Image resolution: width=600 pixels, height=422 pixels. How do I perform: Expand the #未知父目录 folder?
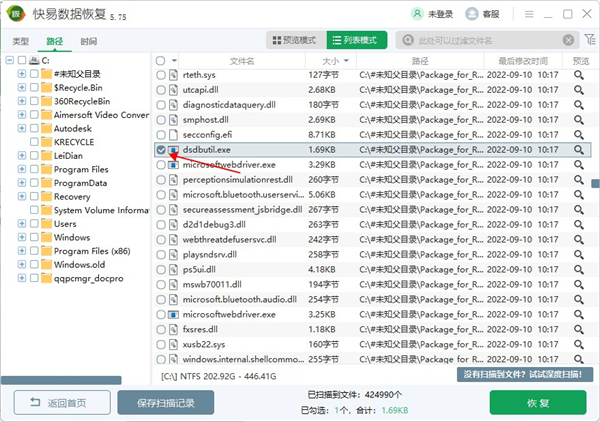[22, 74]
